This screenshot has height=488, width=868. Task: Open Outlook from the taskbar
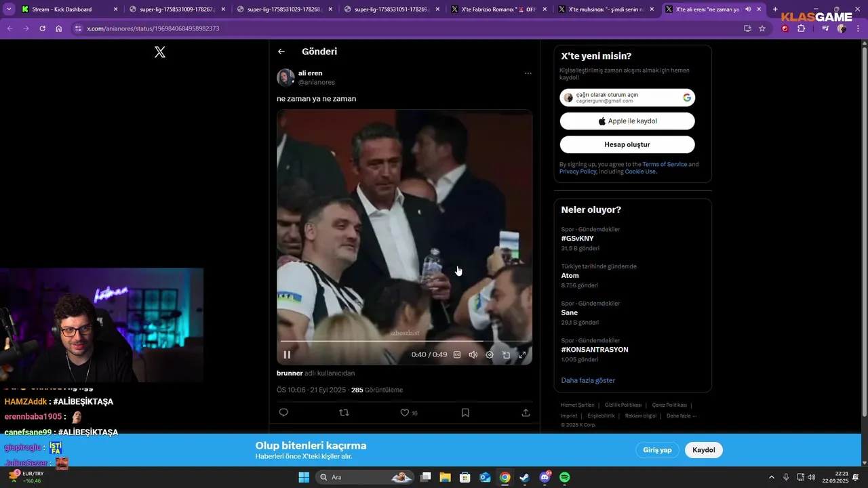tap(485, 477)
